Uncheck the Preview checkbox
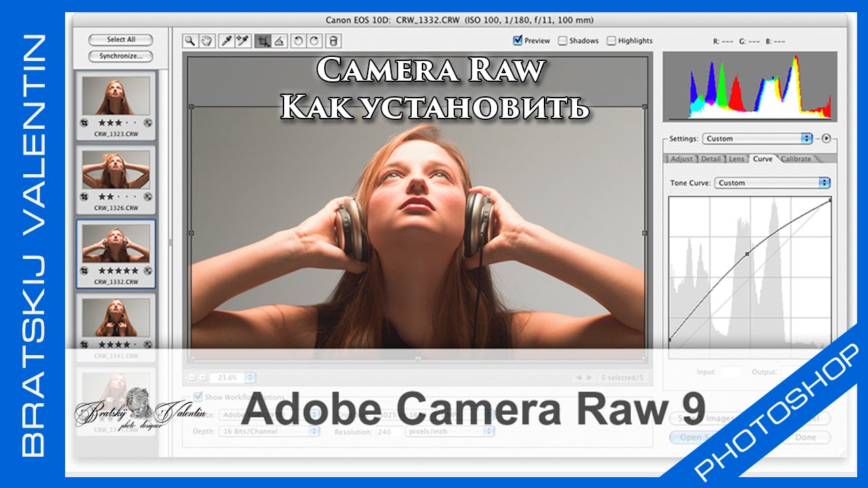The width and height of the screenshot is (868, 488). point(518,41)
